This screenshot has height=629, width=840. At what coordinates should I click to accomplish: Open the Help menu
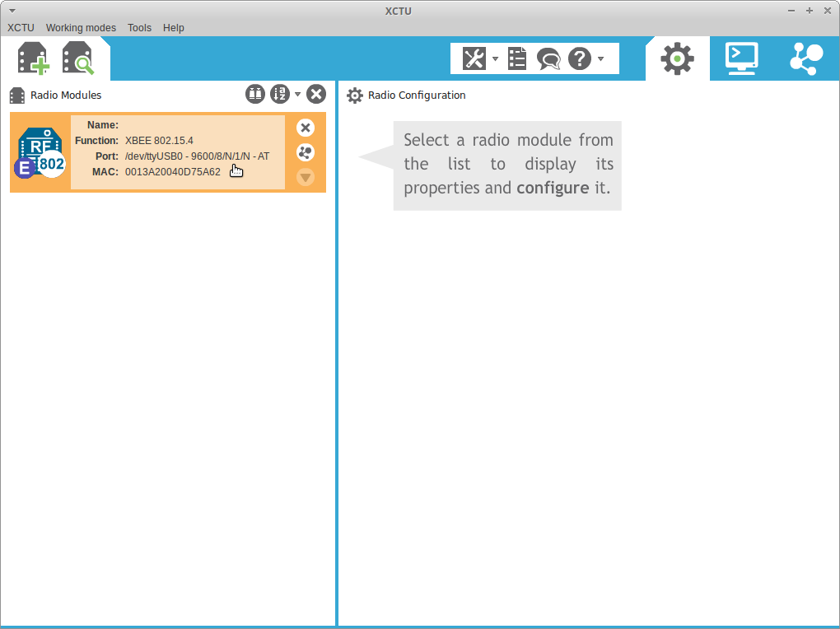174,28
